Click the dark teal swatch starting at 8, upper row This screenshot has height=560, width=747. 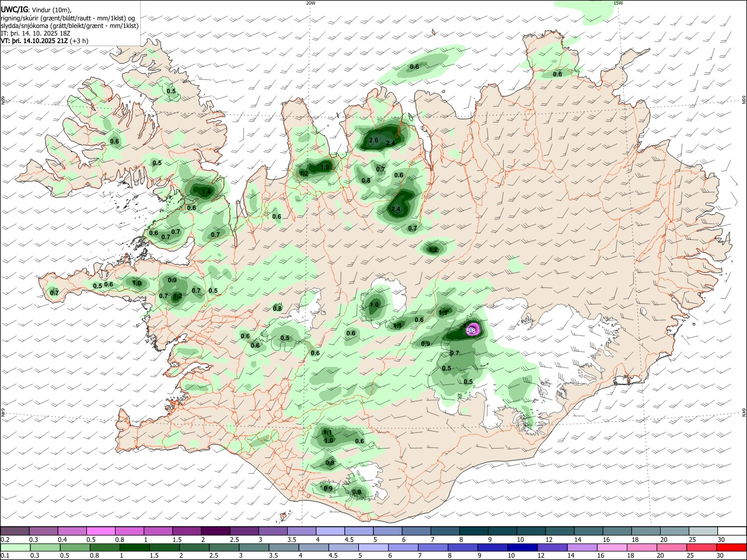click(473, 531)
